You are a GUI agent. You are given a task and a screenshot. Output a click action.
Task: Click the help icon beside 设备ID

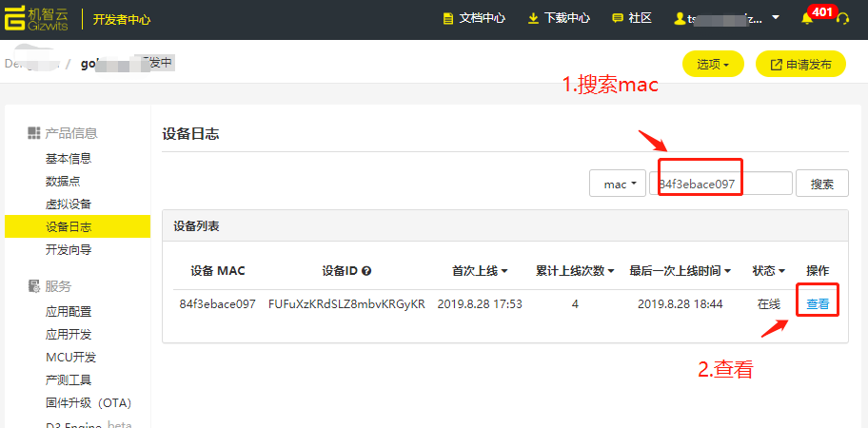tap(366, 271)
